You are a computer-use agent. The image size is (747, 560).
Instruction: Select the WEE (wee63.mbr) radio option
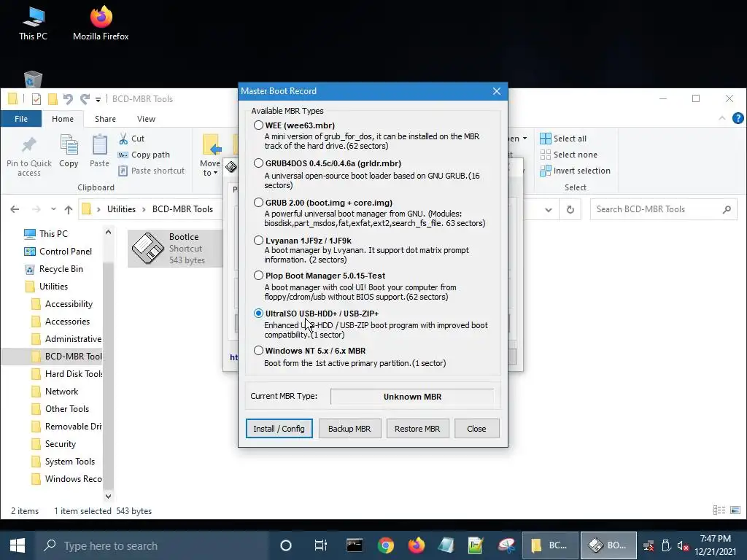pyautogui.click(x=258, y=125)
